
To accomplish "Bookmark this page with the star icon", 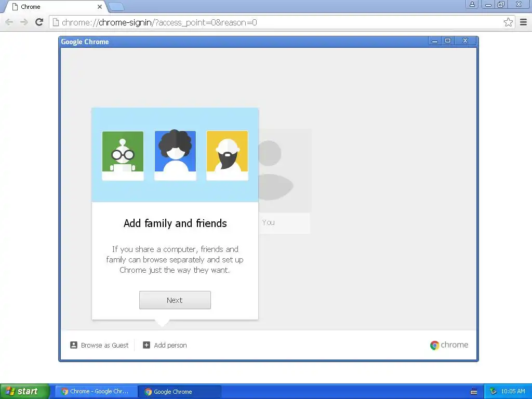I will click(x=508, y=22).
